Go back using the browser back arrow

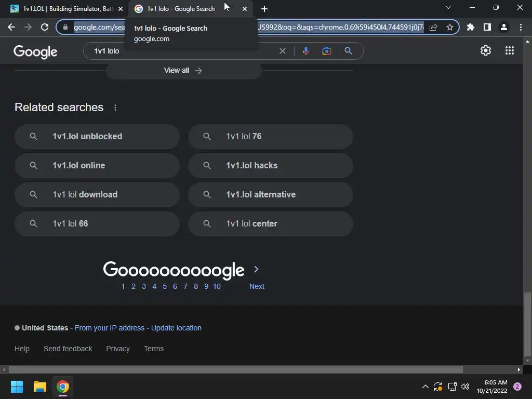pyautogui.click(x=11, y=27)
